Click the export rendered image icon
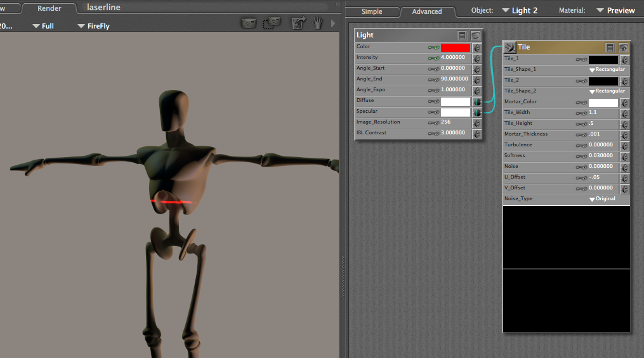Viewport: 644px width, 358px height. pyautogui.click(x=298, y=23)
